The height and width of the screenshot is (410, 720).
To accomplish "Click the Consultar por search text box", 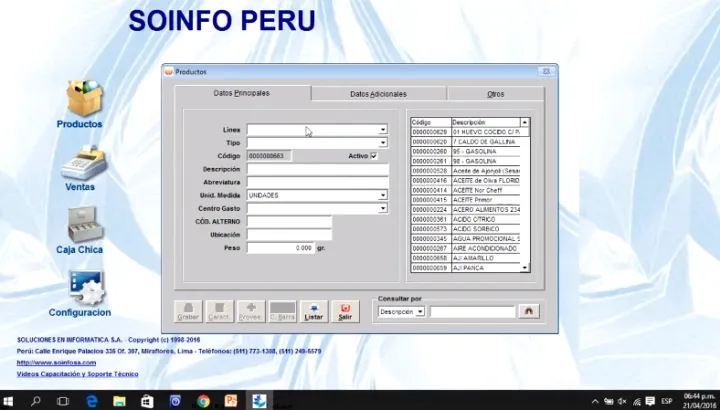I will click(472, 312).
